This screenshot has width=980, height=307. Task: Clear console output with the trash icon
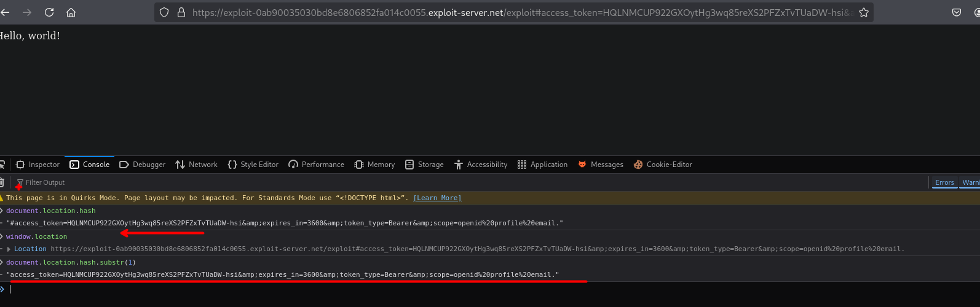pos(2,182)
